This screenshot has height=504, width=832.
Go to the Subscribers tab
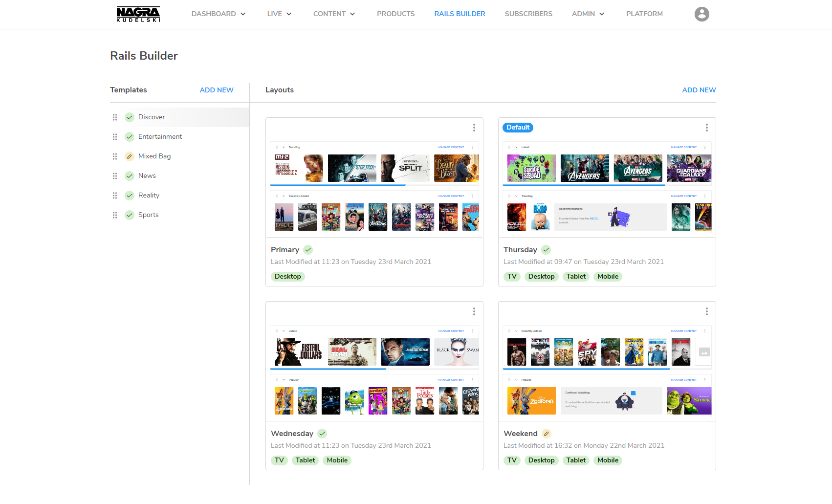(x=528, y=14)
